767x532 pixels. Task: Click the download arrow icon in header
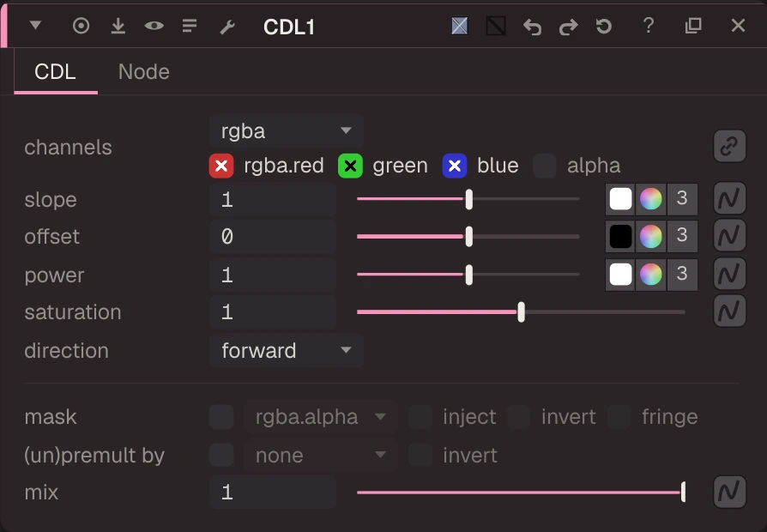click(x=118, y=26)
